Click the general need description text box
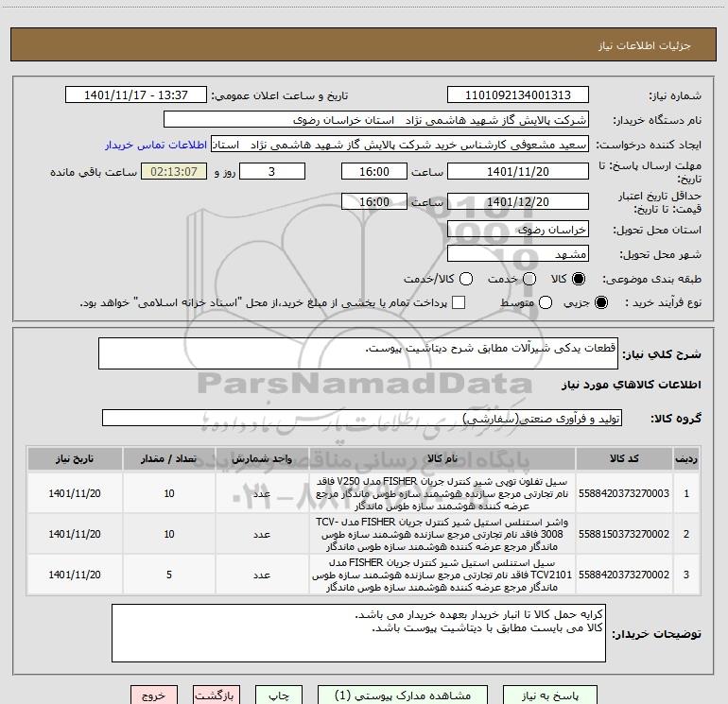Screen dimensions: 728x704 point(358,353)
